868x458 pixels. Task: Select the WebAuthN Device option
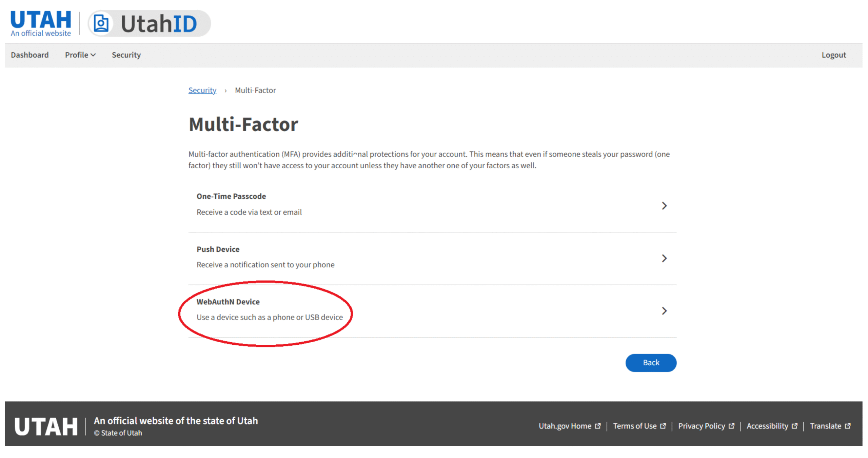(228, 302)
